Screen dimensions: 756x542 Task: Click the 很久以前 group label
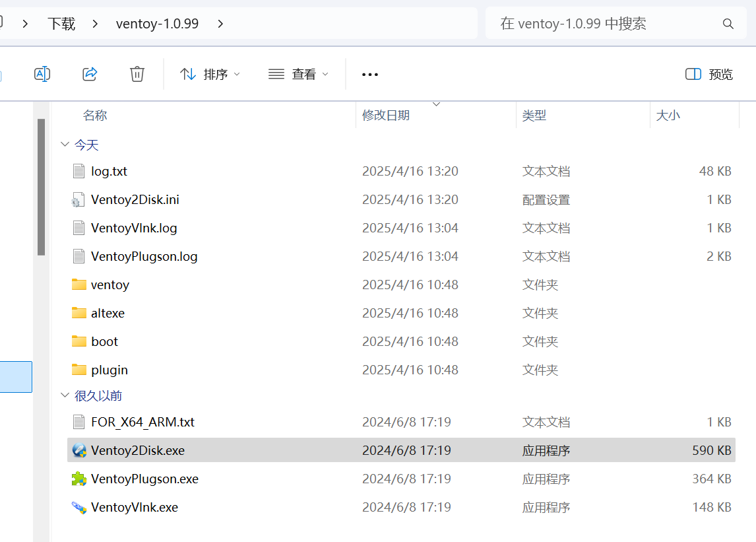(x=98, y=395)
